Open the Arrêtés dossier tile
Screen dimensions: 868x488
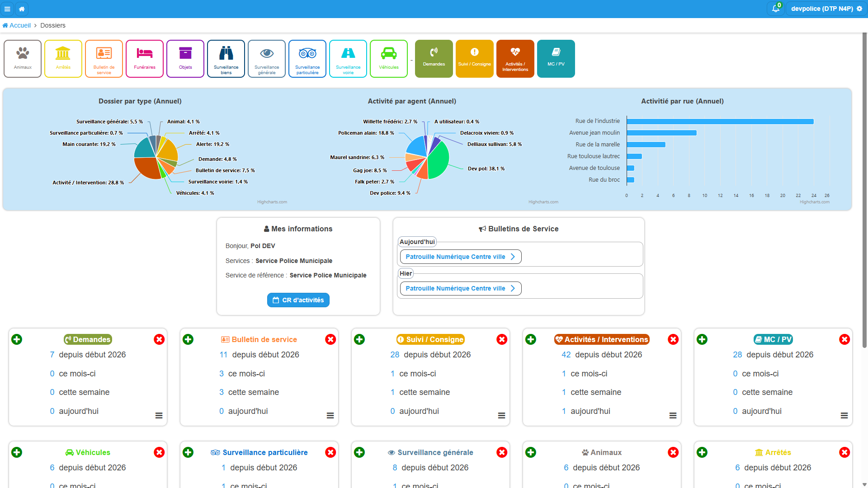click(x=63, y=59)
